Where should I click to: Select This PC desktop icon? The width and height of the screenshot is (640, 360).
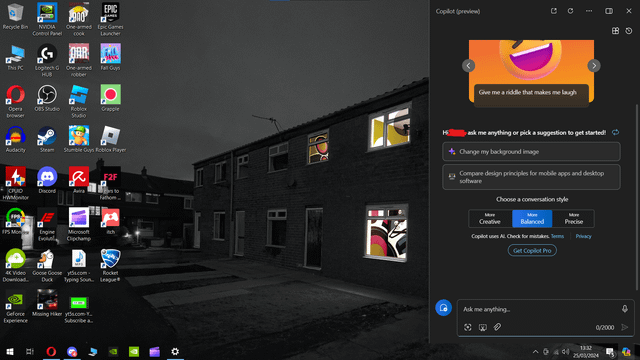tap(15, 57)
